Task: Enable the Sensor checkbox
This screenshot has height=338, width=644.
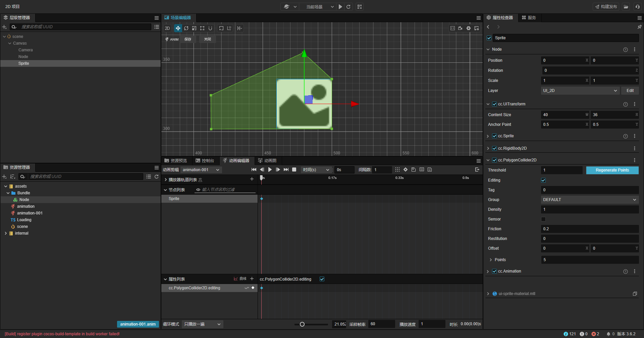Action: coord(543,219)
